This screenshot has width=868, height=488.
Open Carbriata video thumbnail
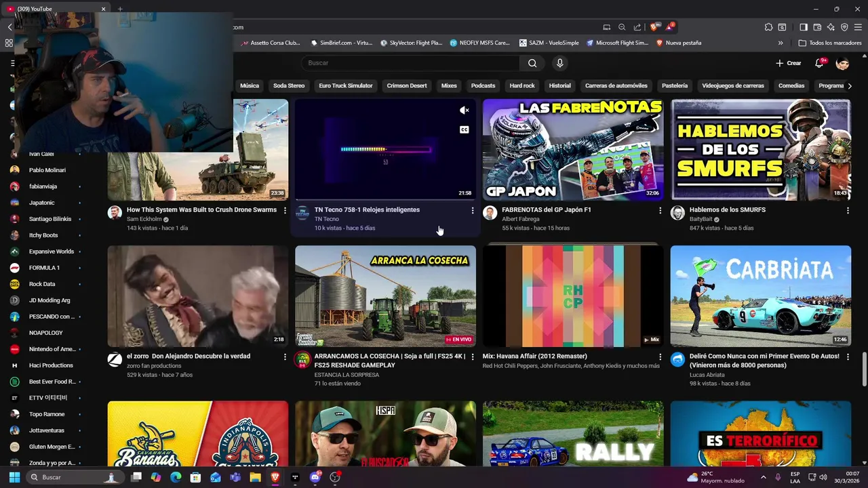761,296
